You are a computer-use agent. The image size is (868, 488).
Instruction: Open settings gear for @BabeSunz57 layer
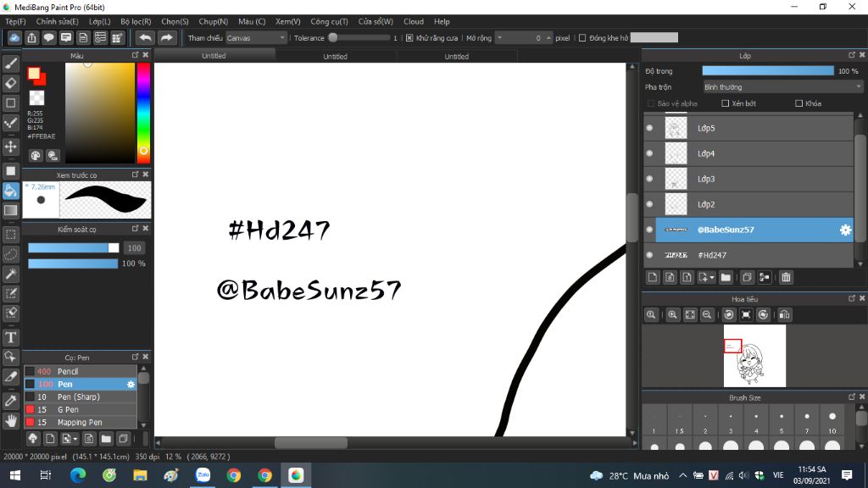pos(845,230)
